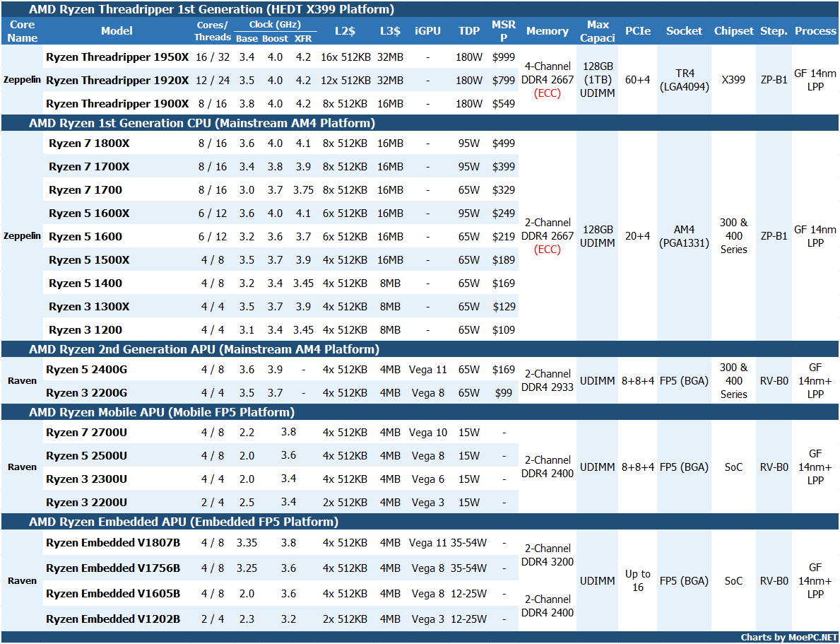Click the Ryzen 3 1300X model cell
Viewport: 840px width, 644px height.
(x=89, y=307)
